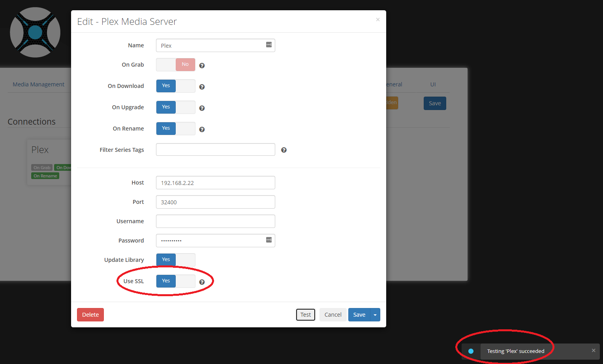This screenshot has width=603, height=364.
Task: Delete the Plex connection
Action: point(90,315)
